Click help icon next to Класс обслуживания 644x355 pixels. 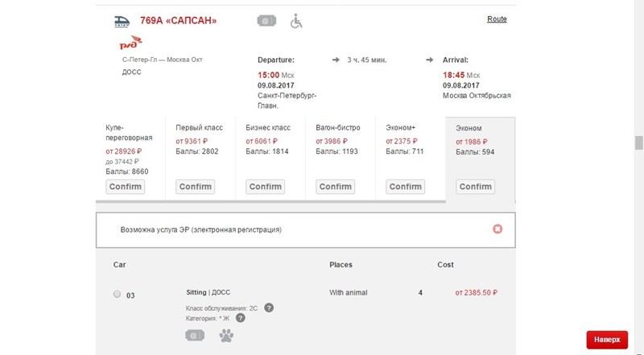coord(269,308)
